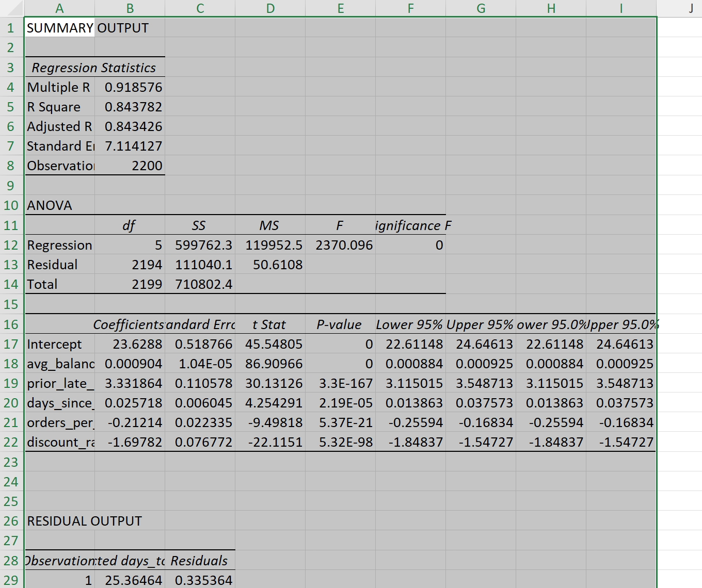The image size is (702, 588).
Task: Select discount_ra coefficient -1.69782
Action: 130,442
